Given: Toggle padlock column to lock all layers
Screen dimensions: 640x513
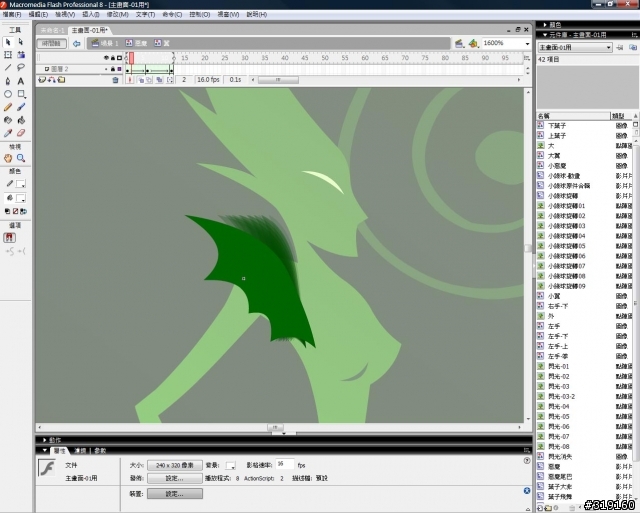Looking at the screenshot, I should (x=113, y=58).
